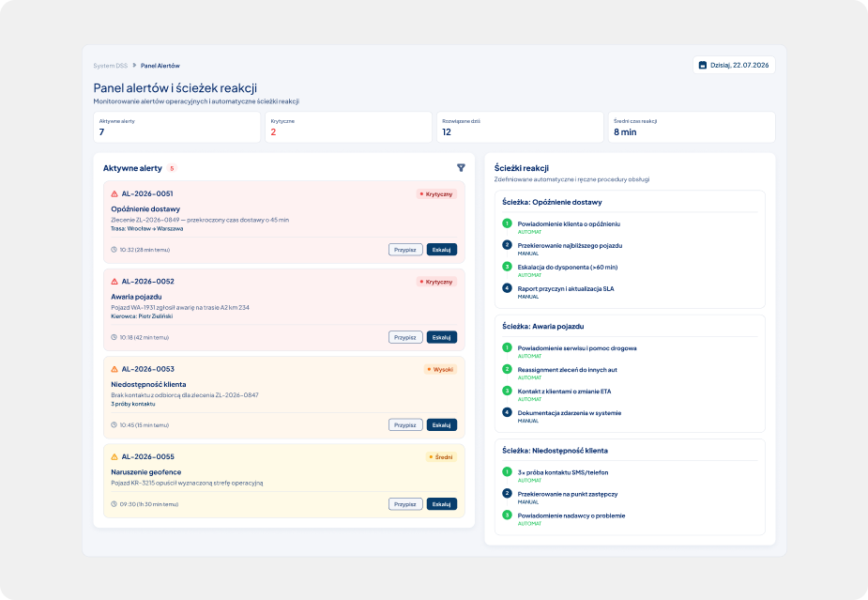
Task: Select the Panel Alertów breadcrumb item
Action: tap(160, 66)
